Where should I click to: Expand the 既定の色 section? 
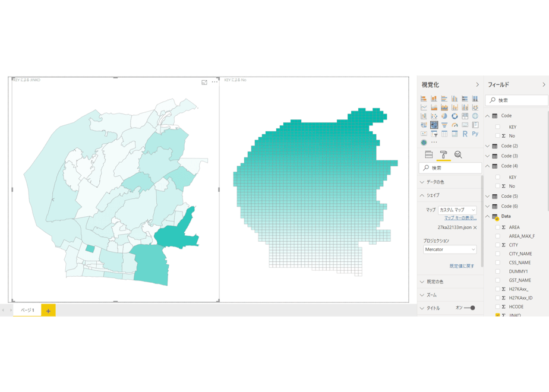450,282
